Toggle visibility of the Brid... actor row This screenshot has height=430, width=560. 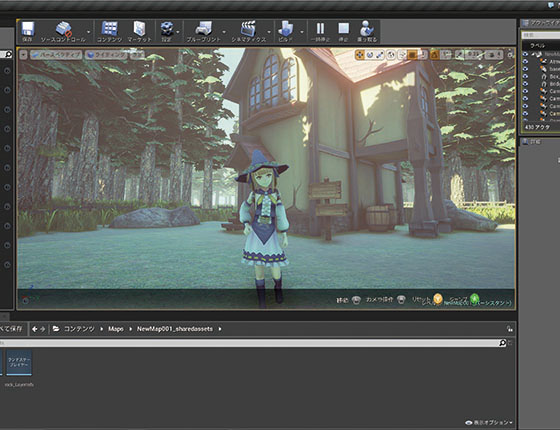[525, 84]
